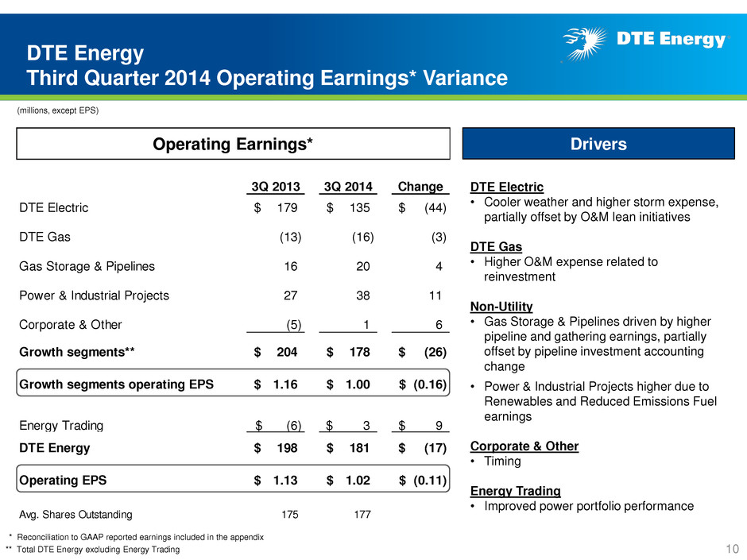Click the underlined 'Corporate & Other' drivers heading
The height and width of the screenshot is (560, 747).
click(x=524, y=446)
